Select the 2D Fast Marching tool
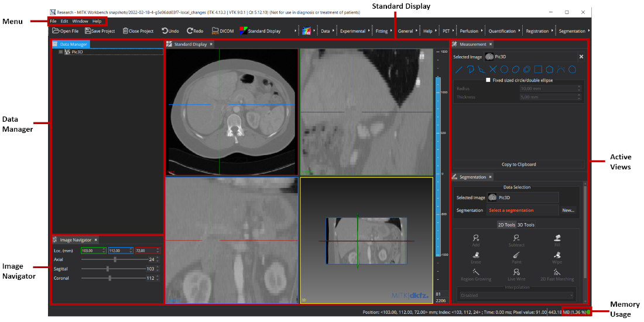The height and width of the screenshot is (322, 644). (x=557, y=275)
